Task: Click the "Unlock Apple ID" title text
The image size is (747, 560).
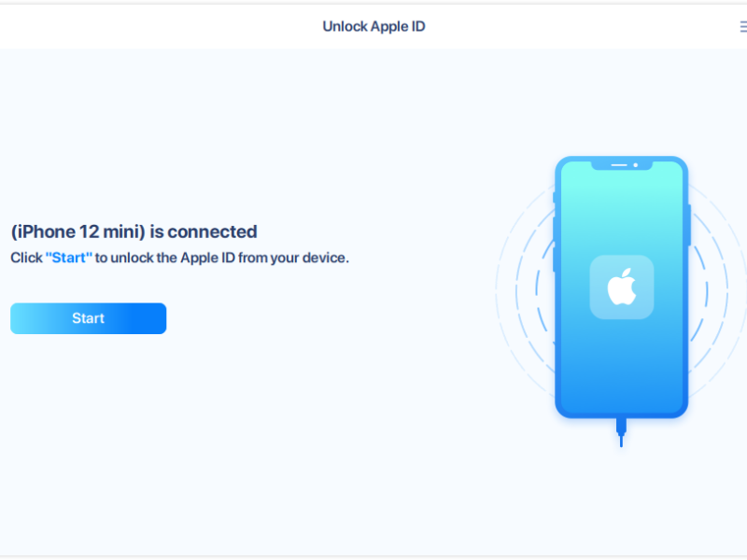Action: pos(373,26)
